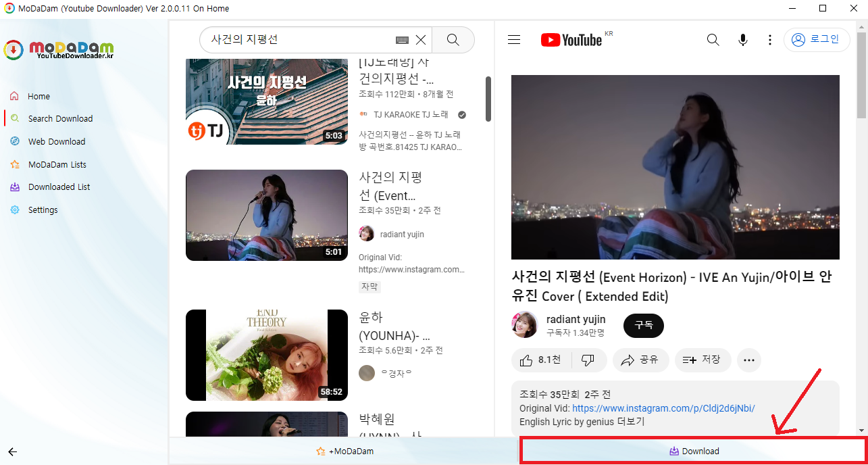The height and width of the screenshot is (465, 868).
Task: Open YouTube three-dot settings menu
Action: 769,40
